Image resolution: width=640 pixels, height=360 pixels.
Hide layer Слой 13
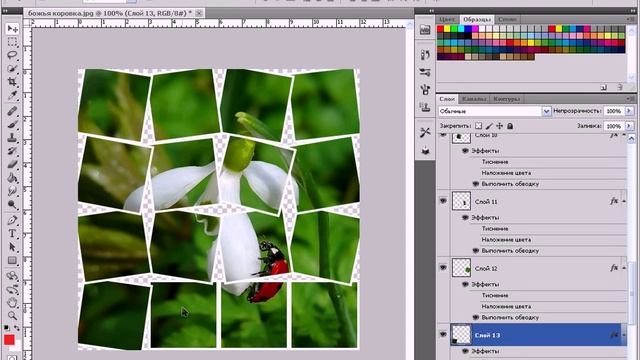coord(443,335)
